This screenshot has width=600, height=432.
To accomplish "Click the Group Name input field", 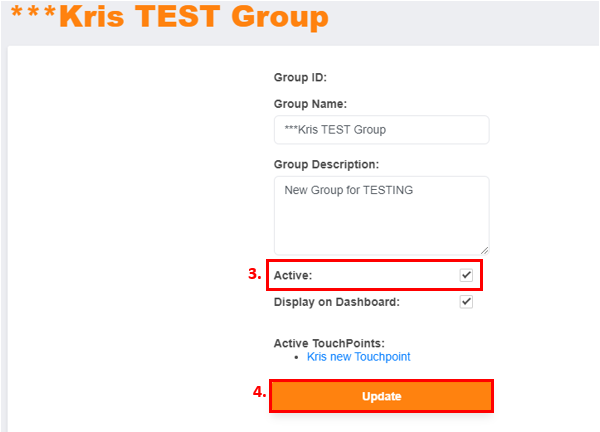I will 381,130.
